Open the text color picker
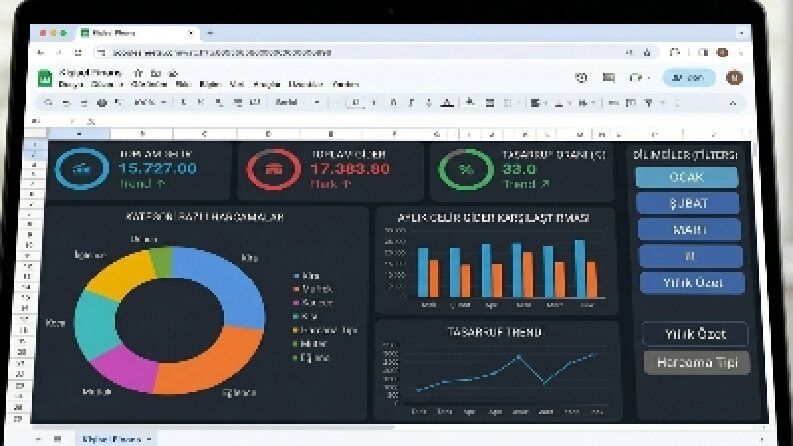Viewport: 793px width, 446px height. tap(447, 103)
